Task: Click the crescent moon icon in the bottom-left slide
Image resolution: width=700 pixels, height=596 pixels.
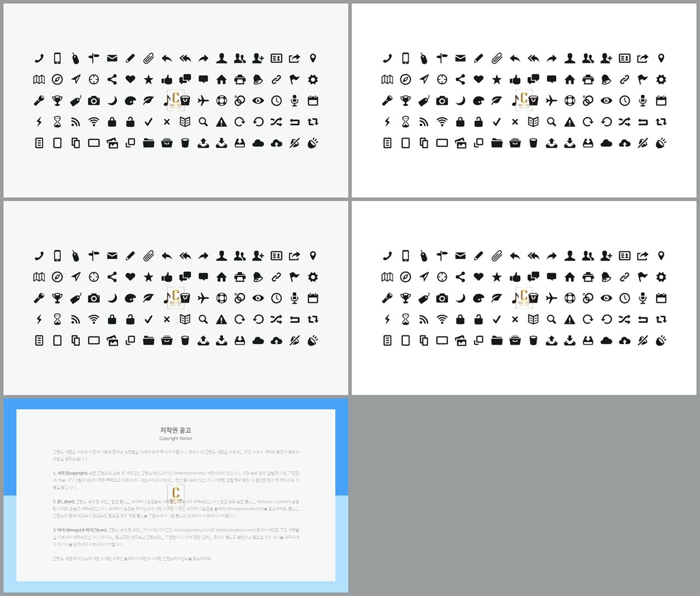Action: coord(112,298)
